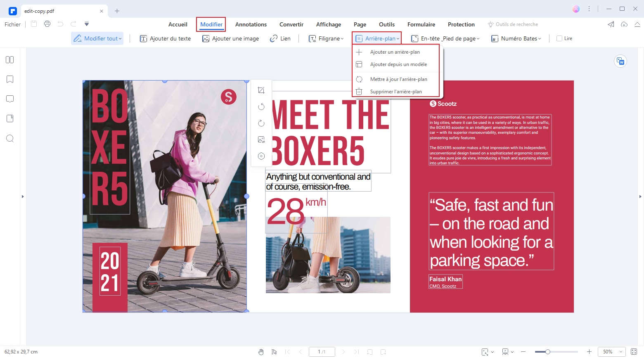644x358 pixels.
Task: Open the Outils tab
Action: point(387,24)
